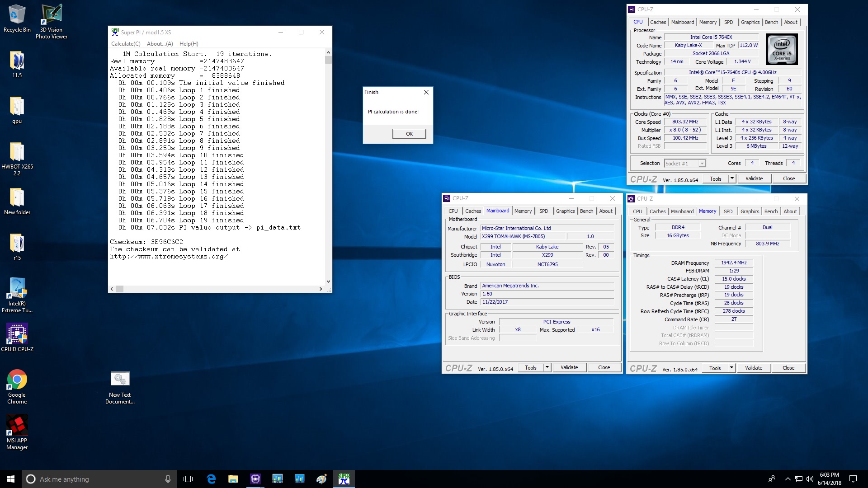Open About...(A) menu in Super PI

pos(160,44)
